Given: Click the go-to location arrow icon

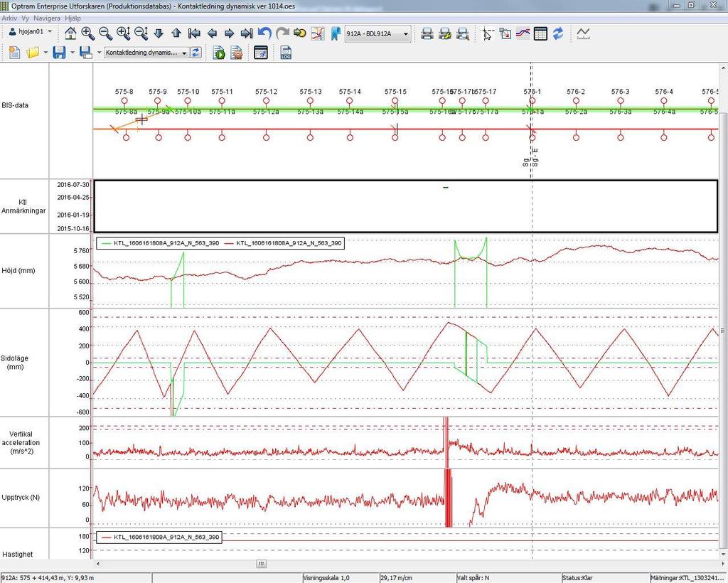Looking at the screenshot, I should point(300,33).
